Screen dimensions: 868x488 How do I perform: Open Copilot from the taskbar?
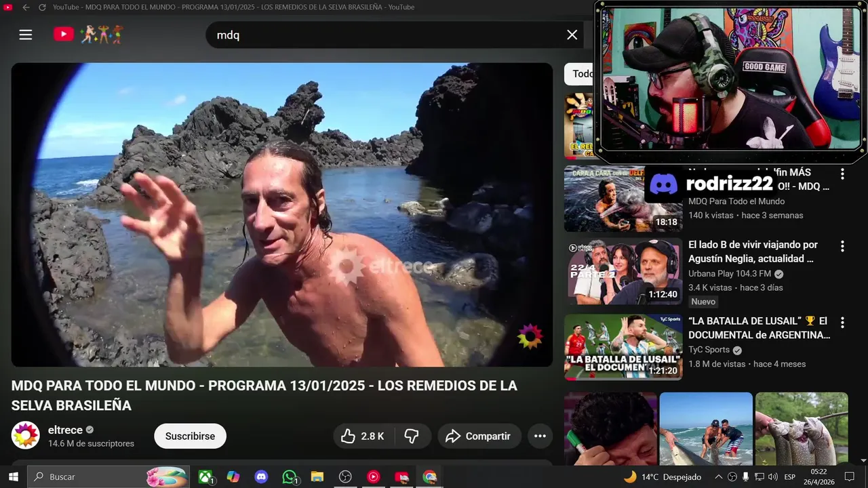[x=233, y=477]
